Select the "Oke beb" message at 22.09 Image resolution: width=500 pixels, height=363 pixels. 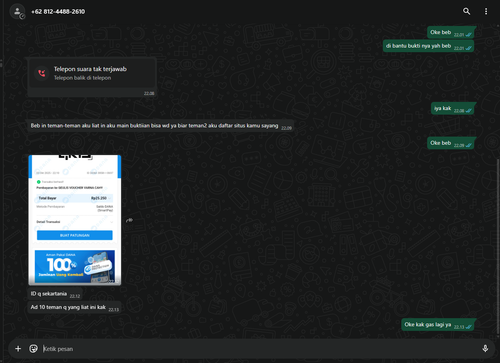pyautogui.click(x=451, y=143)
